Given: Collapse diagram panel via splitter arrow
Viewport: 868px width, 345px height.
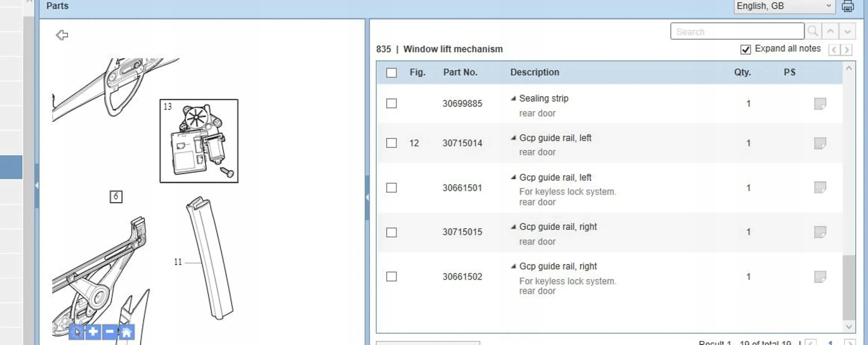Looking at the screenshot, I should (367, 197).
